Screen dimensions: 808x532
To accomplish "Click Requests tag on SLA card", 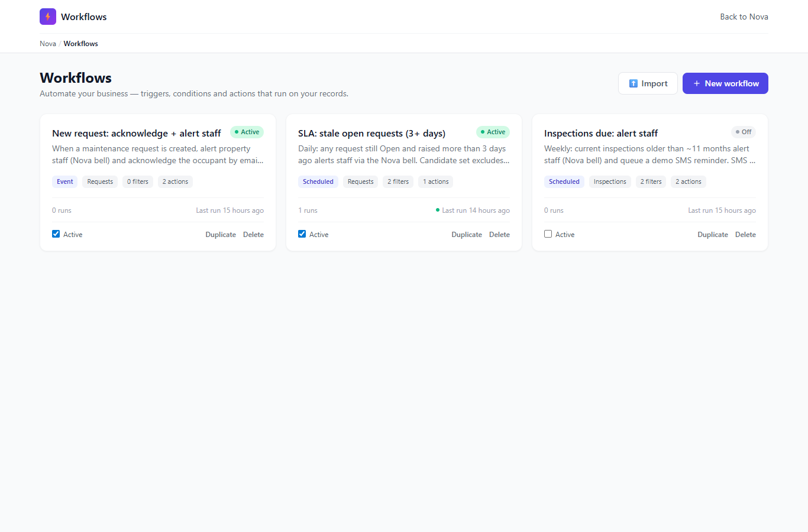I will coord(361,181).
